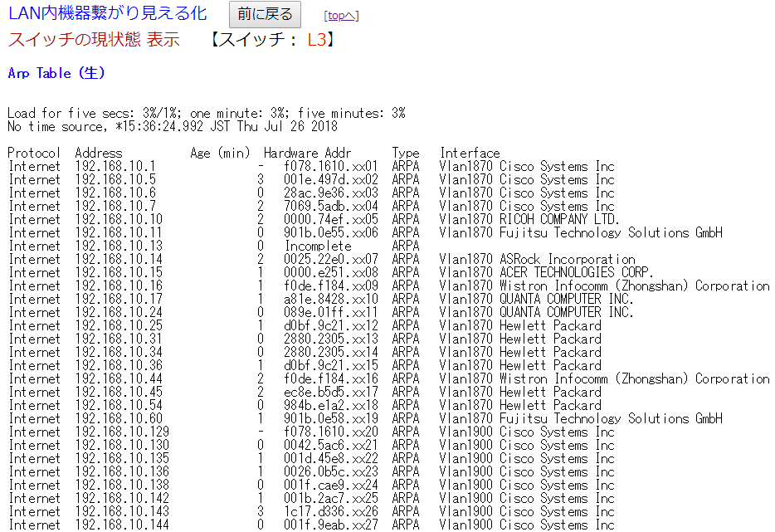Click the Protocol column header
This screenshot has height=532, width=775.
(34, 153)
